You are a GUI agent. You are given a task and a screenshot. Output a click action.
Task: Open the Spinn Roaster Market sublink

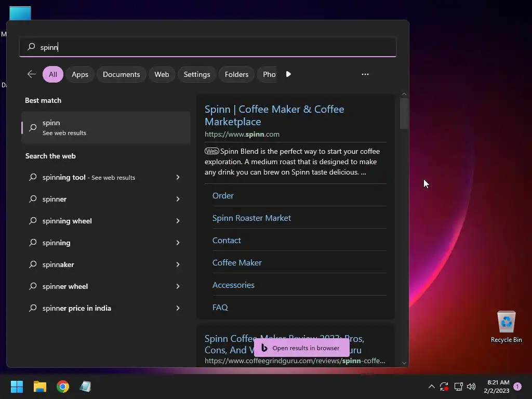pos(251,218)
